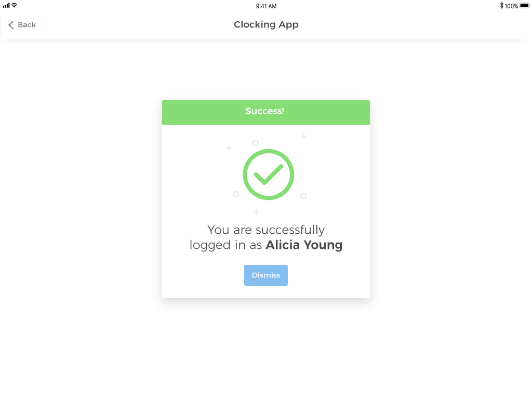Tap the sparkle star above-right of checkmark

[304, 137]
